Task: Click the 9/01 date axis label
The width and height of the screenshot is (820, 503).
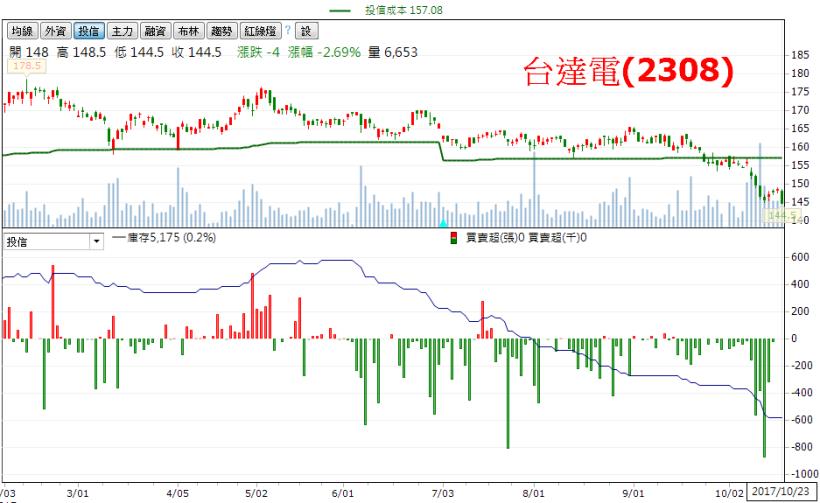Action: tap(633, 493)
